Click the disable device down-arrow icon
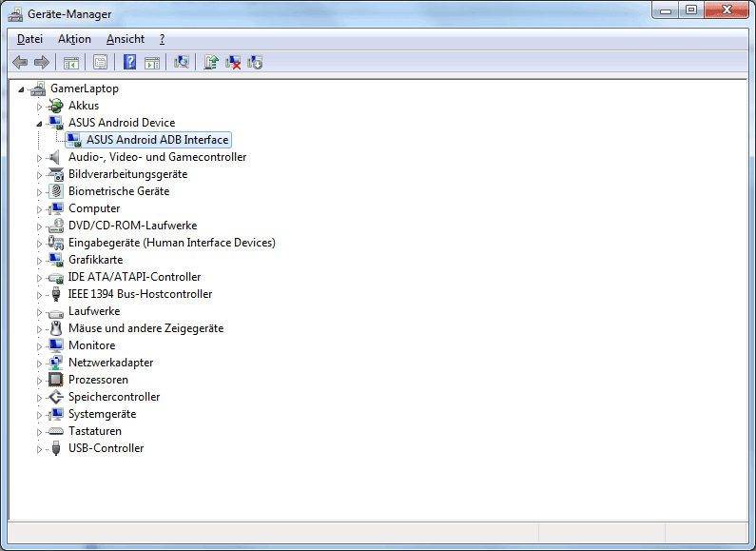The width and height of the screenshot is (756, 551). point(255,62)
